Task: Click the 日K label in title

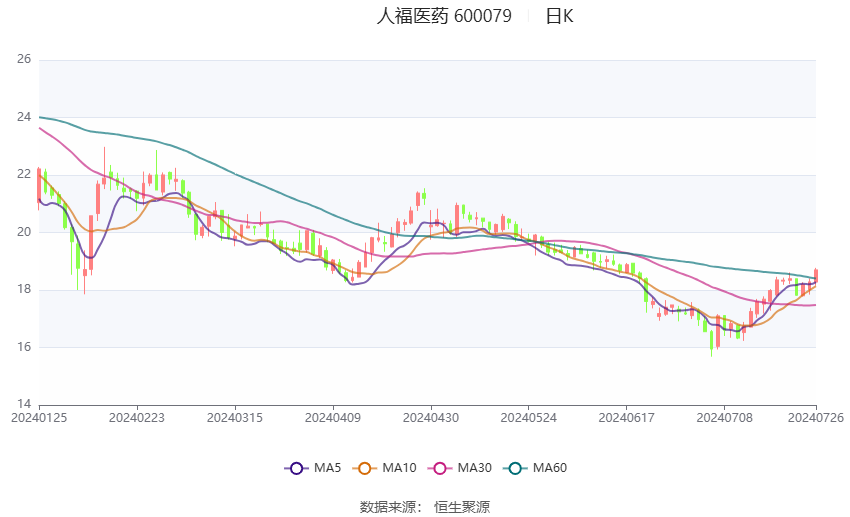Action: coord(559,16)
